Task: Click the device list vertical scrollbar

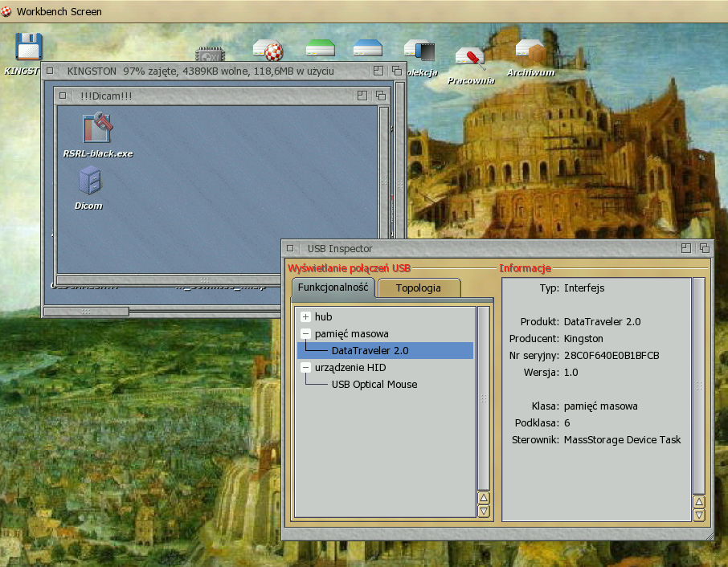Action: coord(483,398)
